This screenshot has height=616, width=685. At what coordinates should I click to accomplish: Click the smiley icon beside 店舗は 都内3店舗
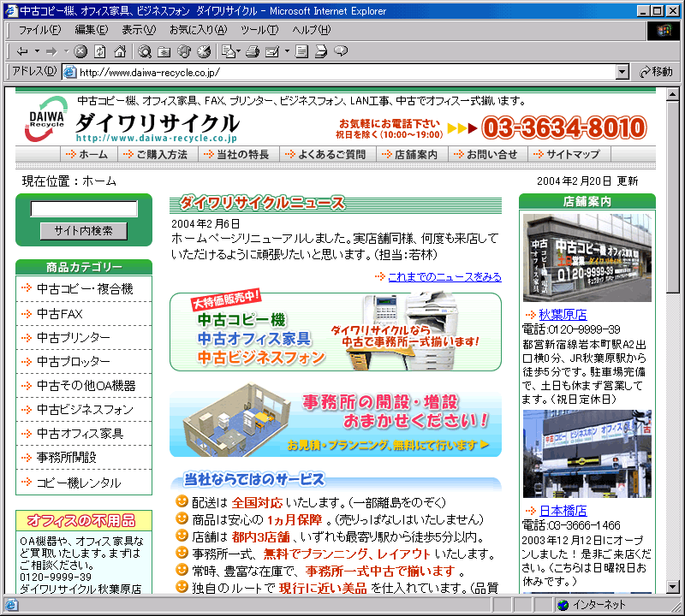(x=182, y=536)
